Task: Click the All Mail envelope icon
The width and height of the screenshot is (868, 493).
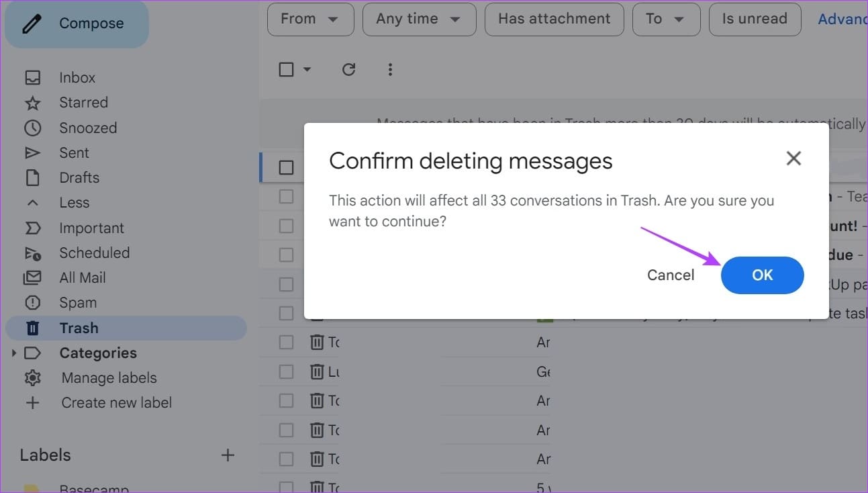Action: tap(32, 277)
